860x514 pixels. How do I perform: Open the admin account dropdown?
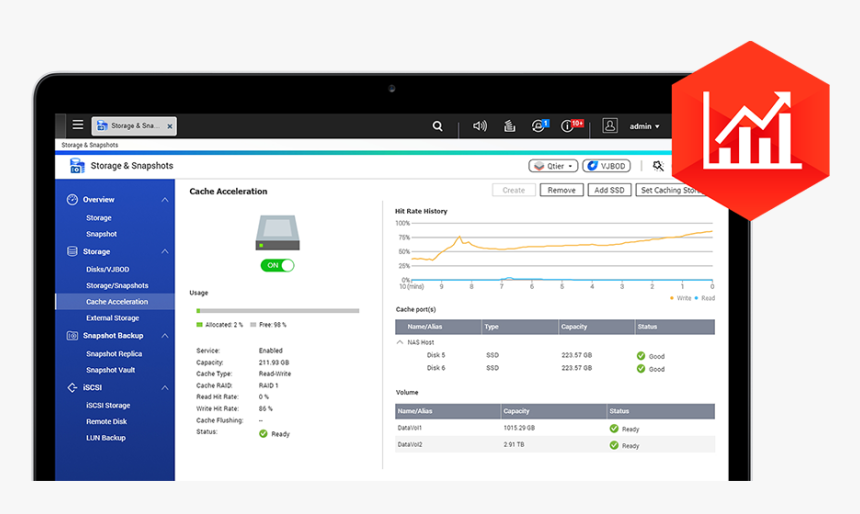(x=644, y=126)
